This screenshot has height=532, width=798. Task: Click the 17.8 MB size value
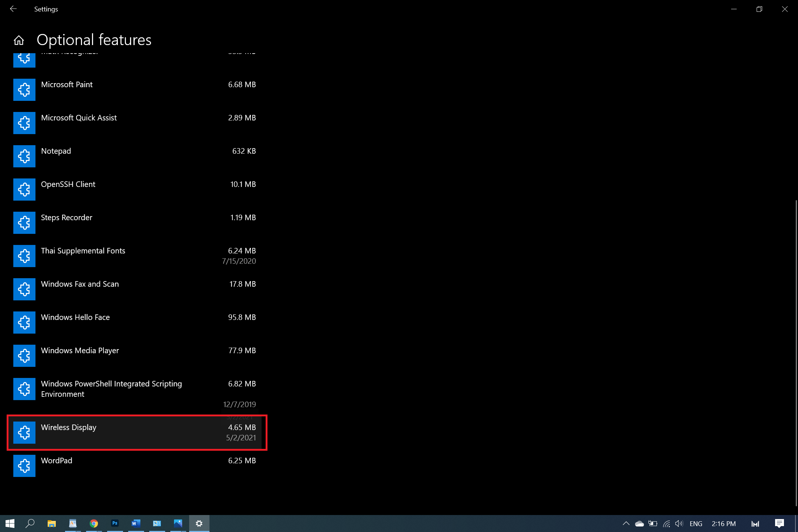[243, 284]
